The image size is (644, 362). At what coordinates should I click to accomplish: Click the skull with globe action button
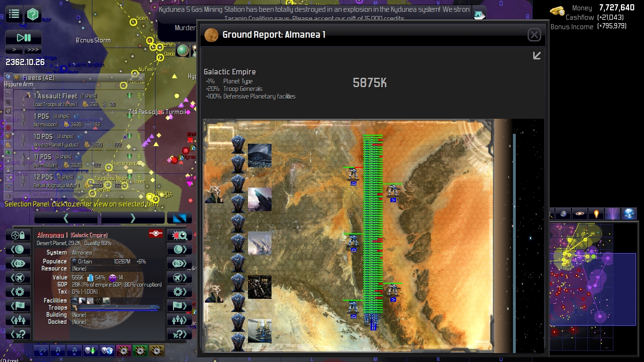click(x=107, y=350)
